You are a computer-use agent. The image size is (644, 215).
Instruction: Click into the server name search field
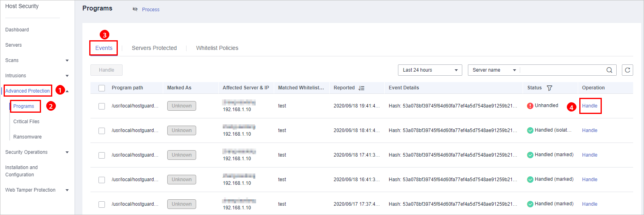pyautogui.click(x=563, y=70)
